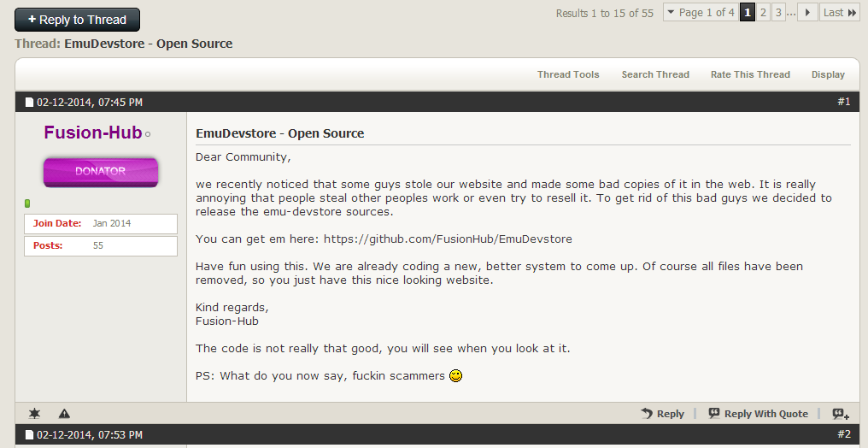Click the Join Date Jan 2014 field

coord(101,224)
